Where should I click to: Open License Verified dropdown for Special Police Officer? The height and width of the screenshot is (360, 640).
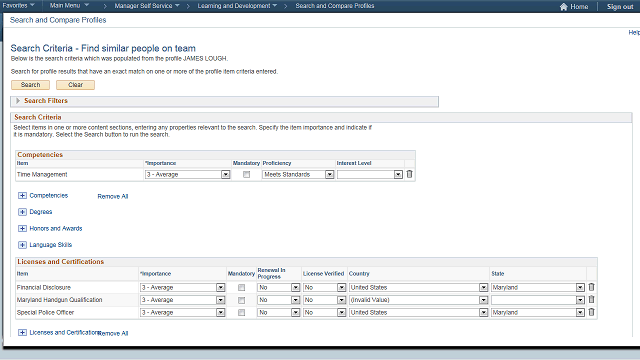tap(324, 312)
